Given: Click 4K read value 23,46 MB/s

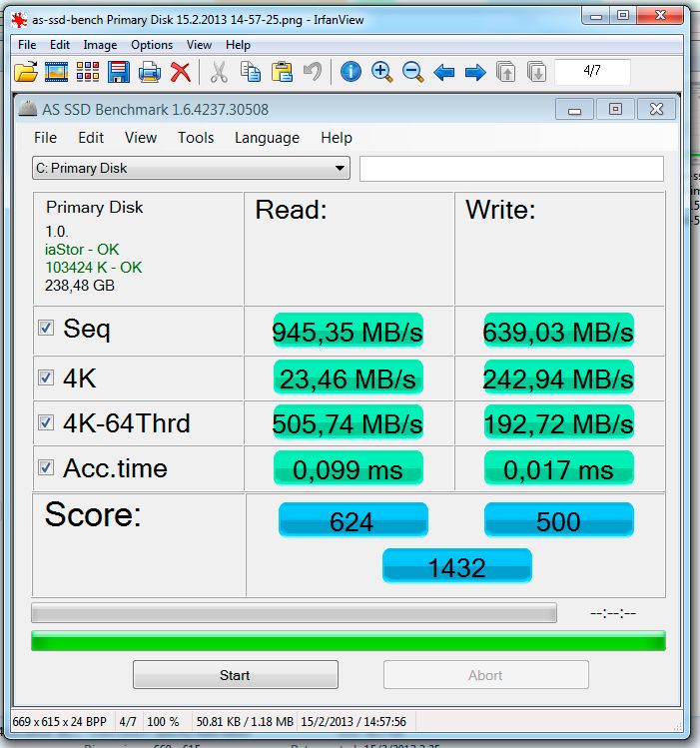Looking at the screenshot, I should click(348, 377).
